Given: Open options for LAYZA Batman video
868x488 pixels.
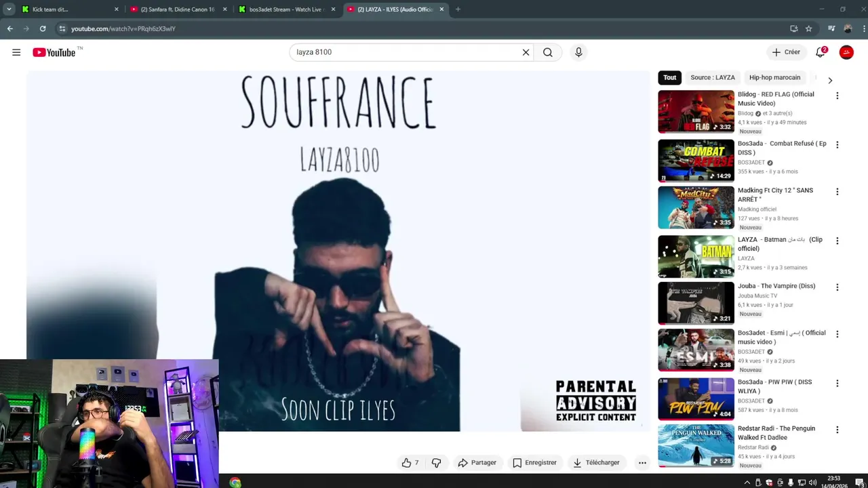Looking at the screenshot, I should point(837,241).
